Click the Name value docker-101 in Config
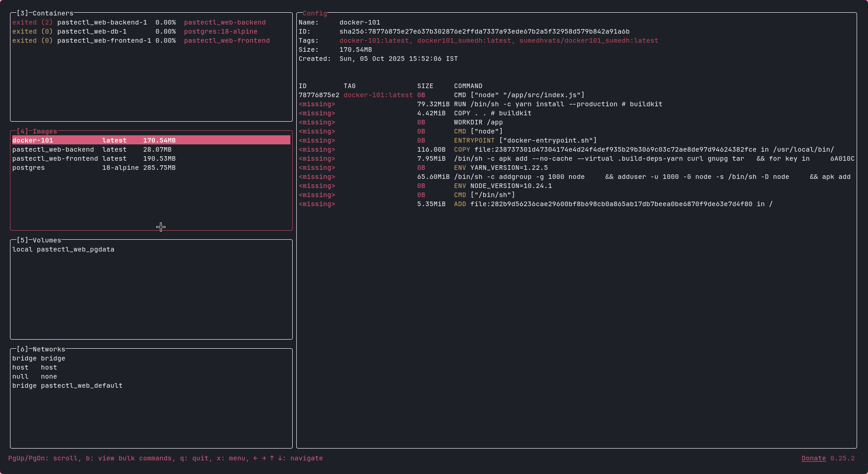Viewport: 868px width, 474px height. point(359,22)
